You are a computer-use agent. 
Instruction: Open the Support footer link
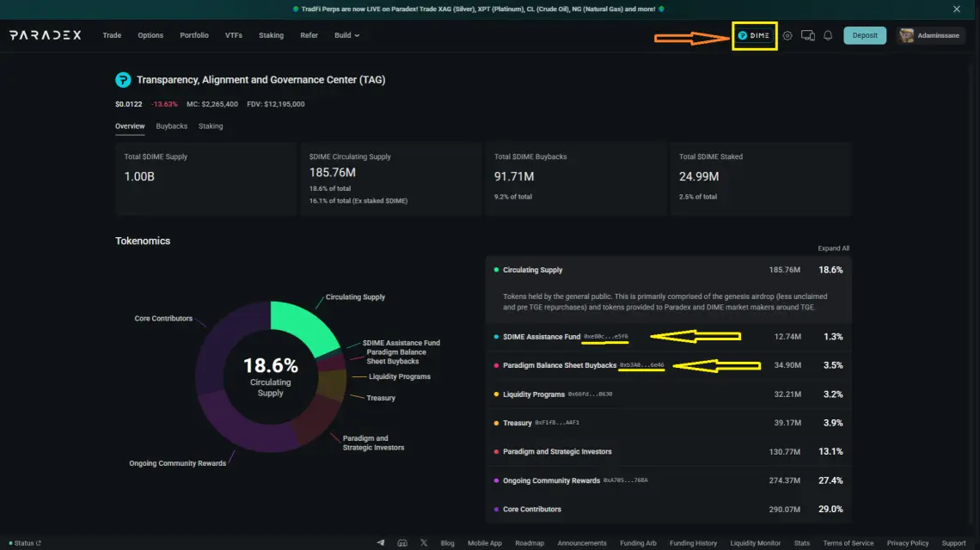[x=953, y=543]
